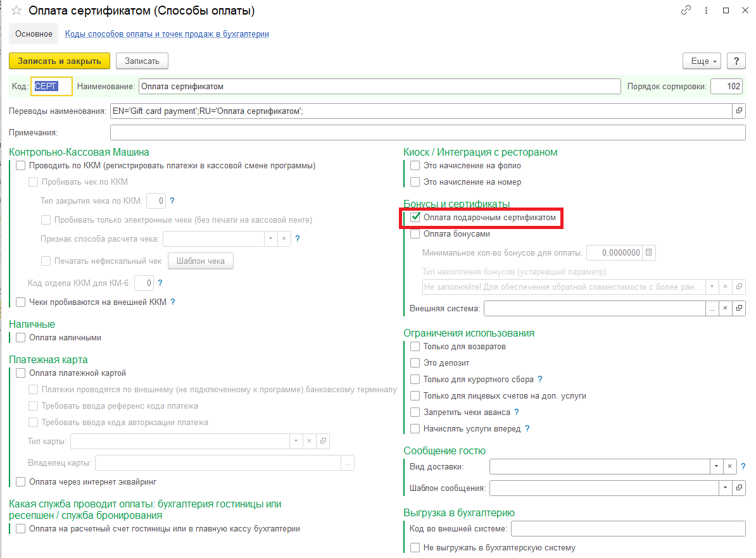This screenshot has height=558, width=756.
Task: Open help for Тип закрытия чека по ККМ
Action: click(172, 201)
